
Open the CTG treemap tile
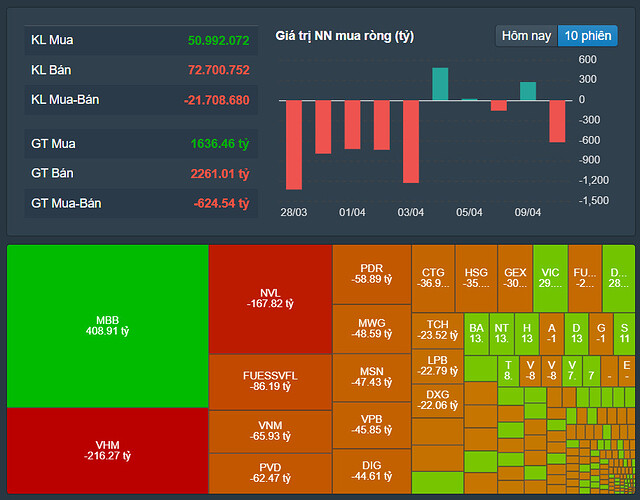coord(433,278)
